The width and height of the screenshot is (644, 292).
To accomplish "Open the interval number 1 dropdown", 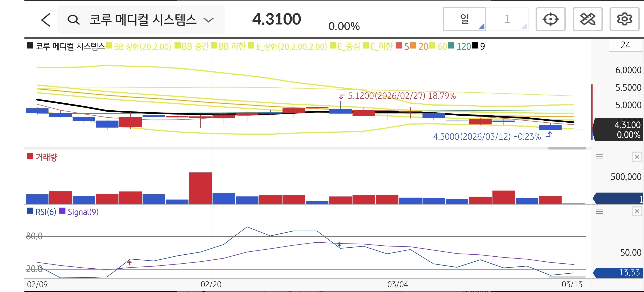I will tap(507, 19).
